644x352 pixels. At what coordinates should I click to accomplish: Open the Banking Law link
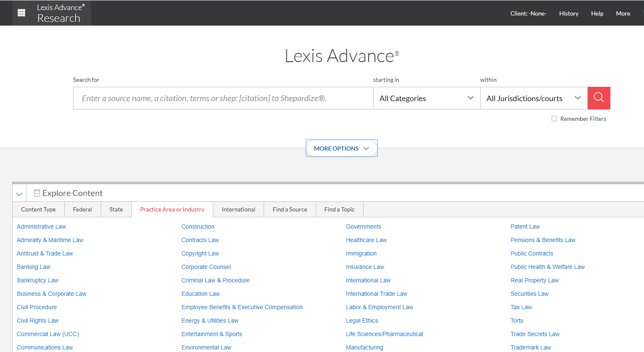tap(34, 267)
